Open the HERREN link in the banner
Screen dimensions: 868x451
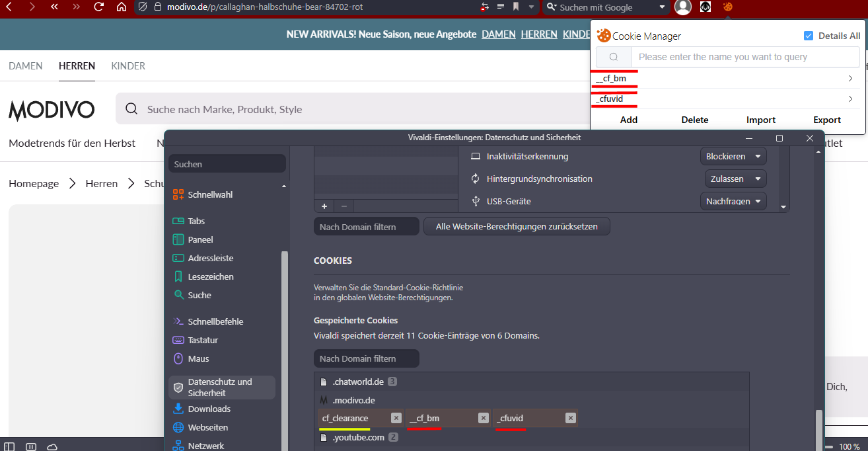pos(539,34)
